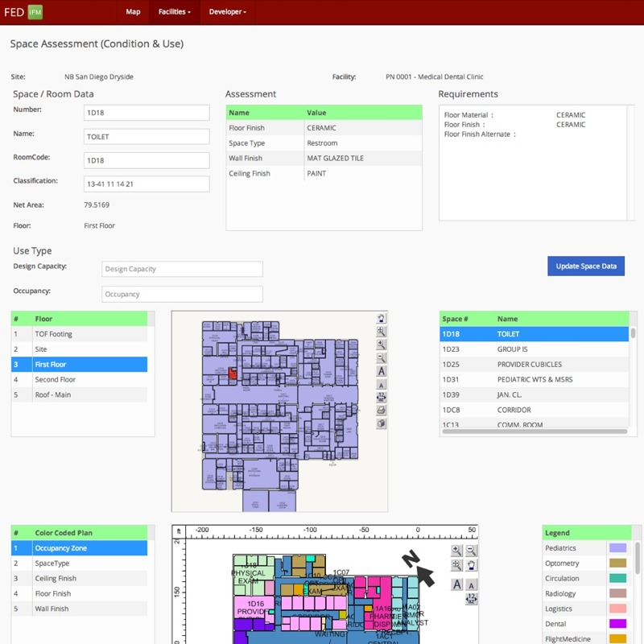Select space 1D25 PROVIDER CUBICLES row
The image size is (644, 644).
point(534,365)
